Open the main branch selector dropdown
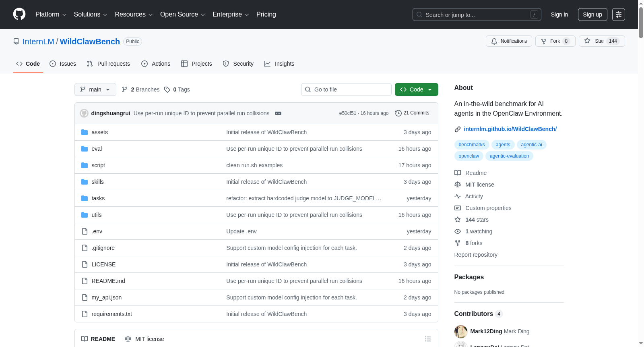 [95, 89]
